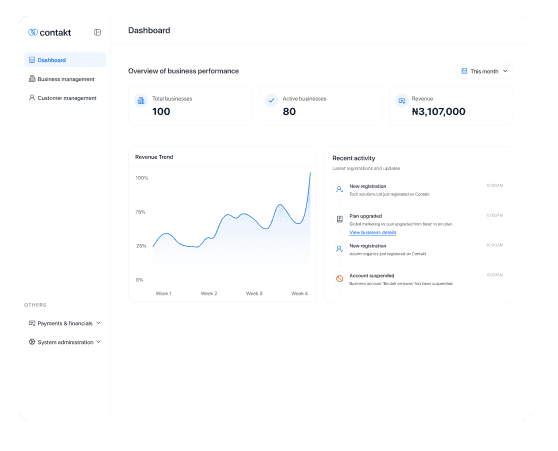
Task: Click the Account suspended ban icon
Action: pos(339,278)
